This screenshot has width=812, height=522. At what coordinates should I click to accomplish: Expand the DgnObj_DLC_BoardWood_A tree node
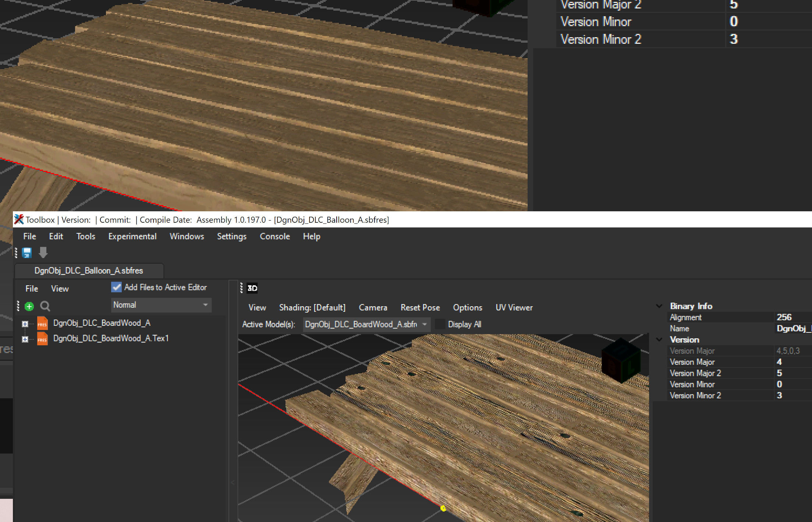coord(25,323)
